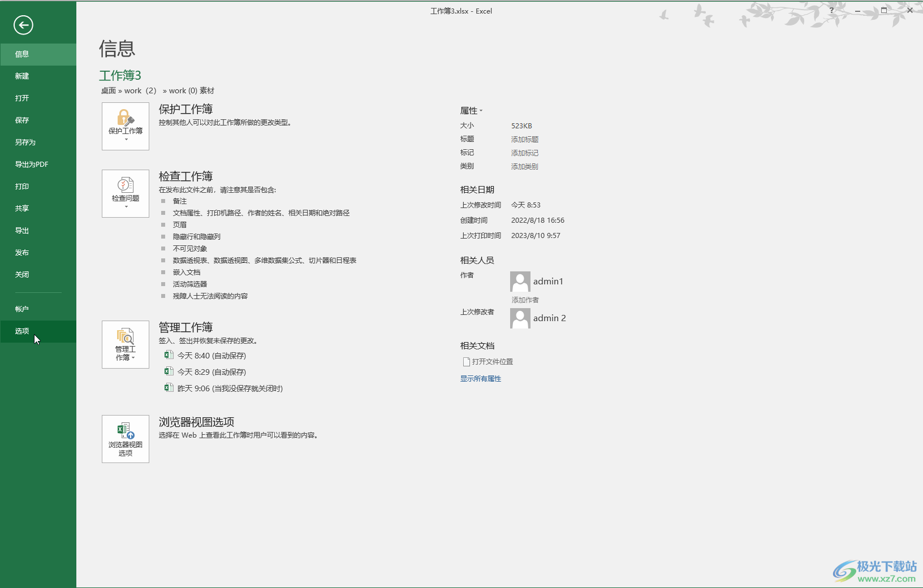The height and width of the screenshot is (588, 923).
Task: Open file location link
Action: (492, 362)
